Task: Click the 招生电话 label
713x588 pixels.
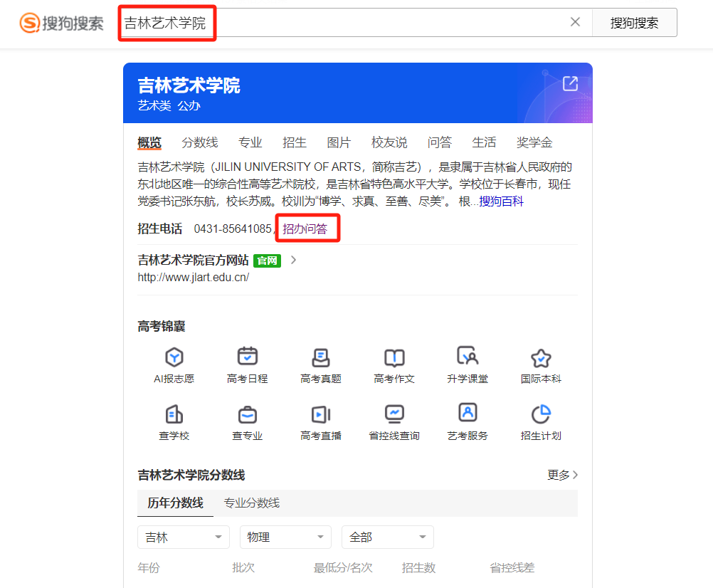Action: click(x=160, y=229)
